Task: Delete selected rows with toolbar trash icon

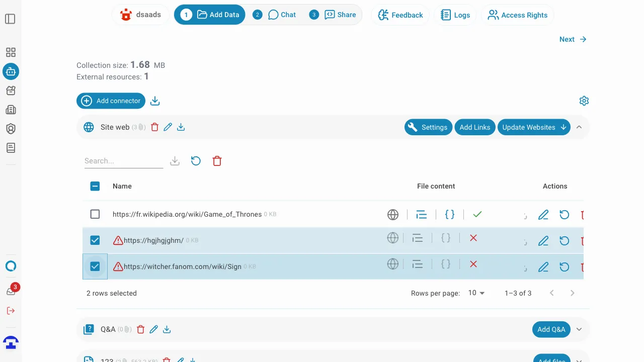Action: 217,161
